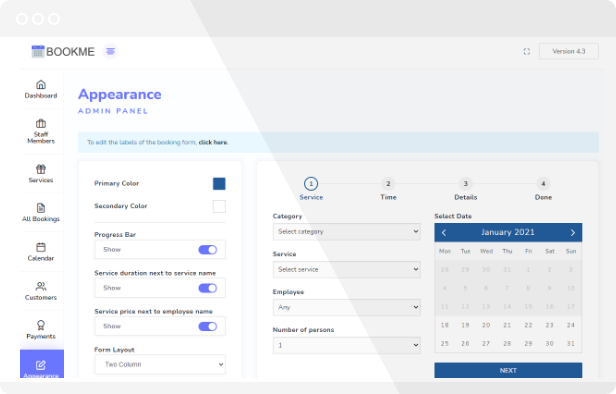
Task: Open All Bookings document icon
Action: pyautogui.click(x=41, y=208)
